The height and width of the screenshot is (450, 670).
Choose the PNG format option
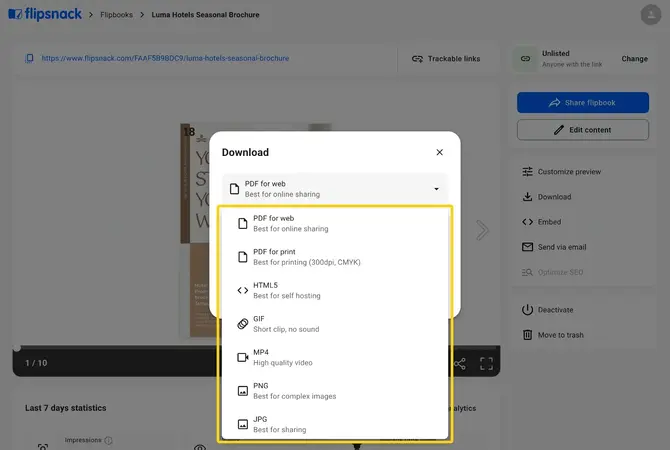tap(335, 391)
